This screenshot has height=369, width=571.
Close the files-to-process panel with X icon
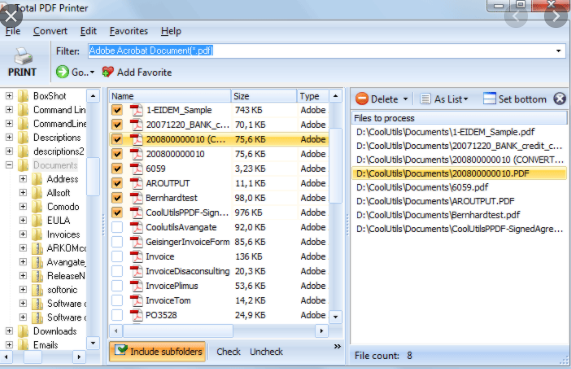click(x=560, y=99)
